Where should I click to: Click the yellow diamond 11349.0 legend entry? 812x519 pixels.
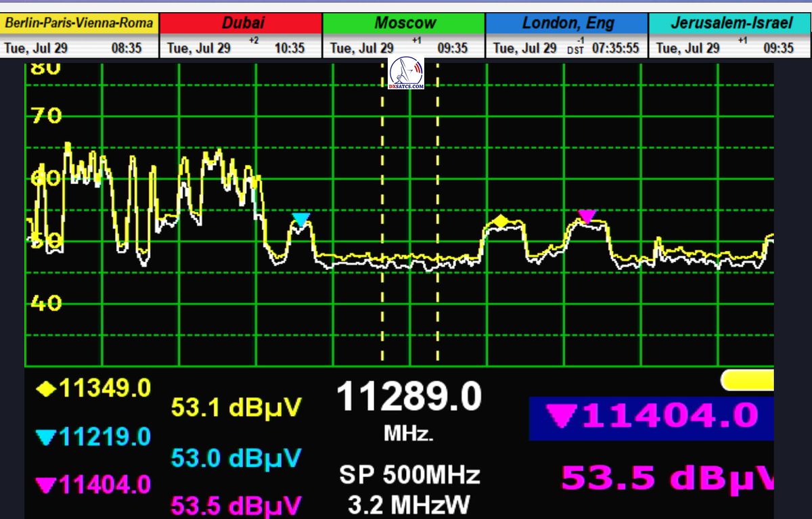click(x=93, y=388)
